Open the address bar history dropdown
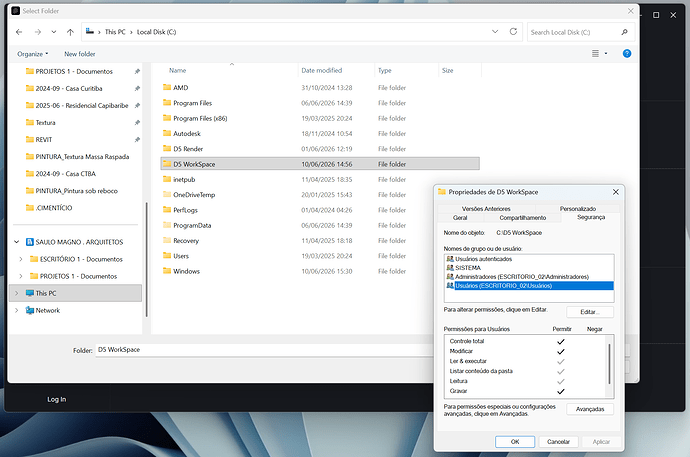 click(x=495, y=32)
